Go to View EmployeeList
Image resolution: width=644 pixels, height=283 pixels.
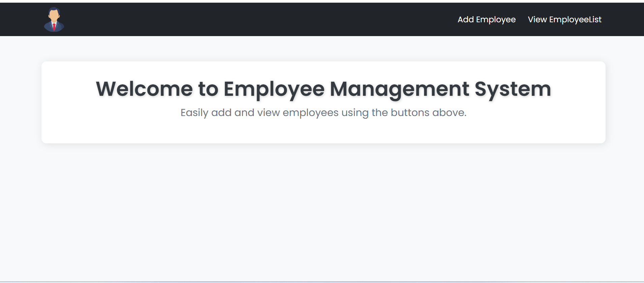pyautogui.click(x=564, y=20)
